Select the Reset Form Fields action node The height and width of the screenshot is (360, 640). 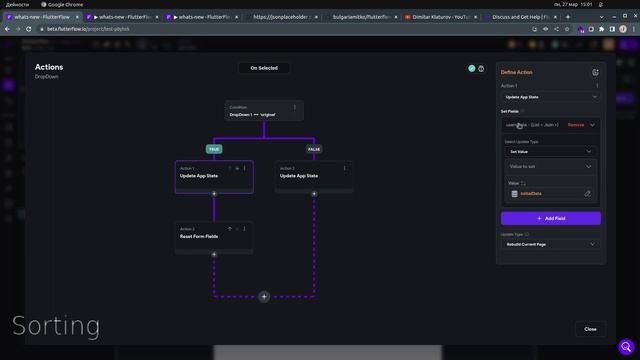click(x=214, y=237)
